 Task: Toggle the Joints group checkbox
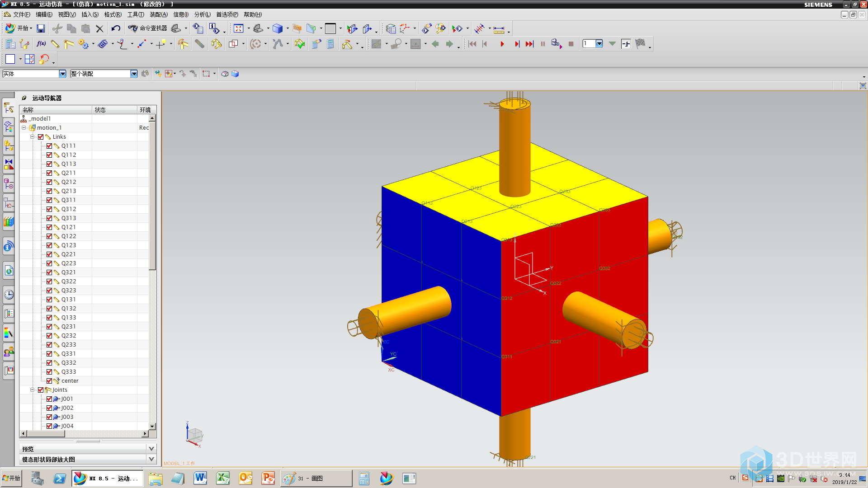pos(41,390)
